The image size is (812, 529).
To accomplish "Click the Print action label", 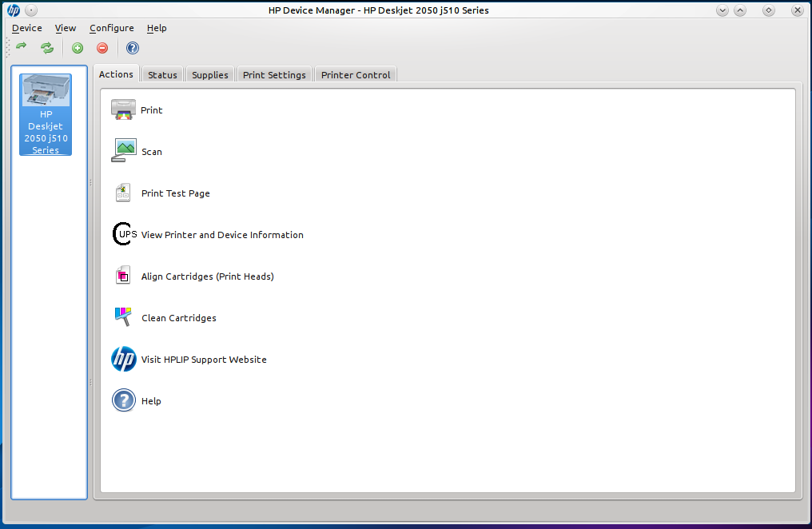I will 152,109.
